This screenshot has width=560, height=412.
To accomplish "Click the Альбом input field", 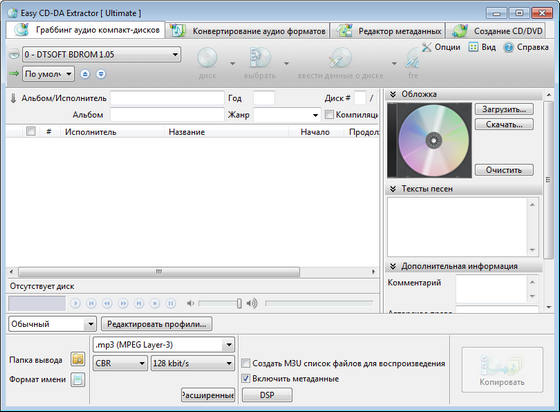I will (167, 115).
